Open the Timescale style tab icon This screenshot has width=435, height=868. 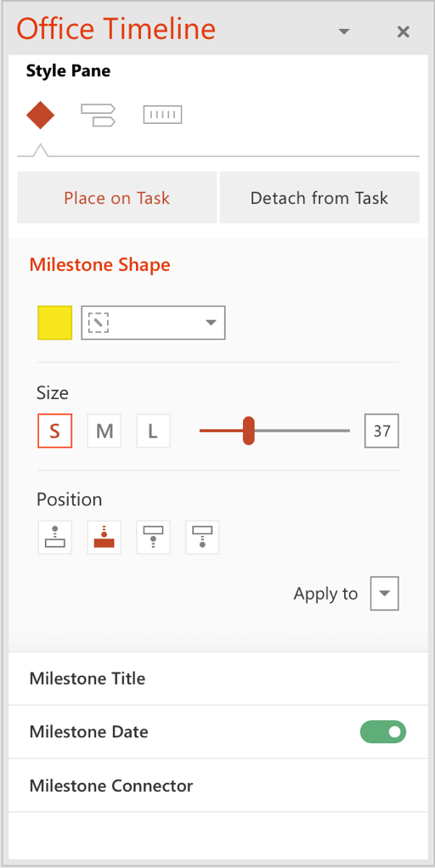point(163,116)
